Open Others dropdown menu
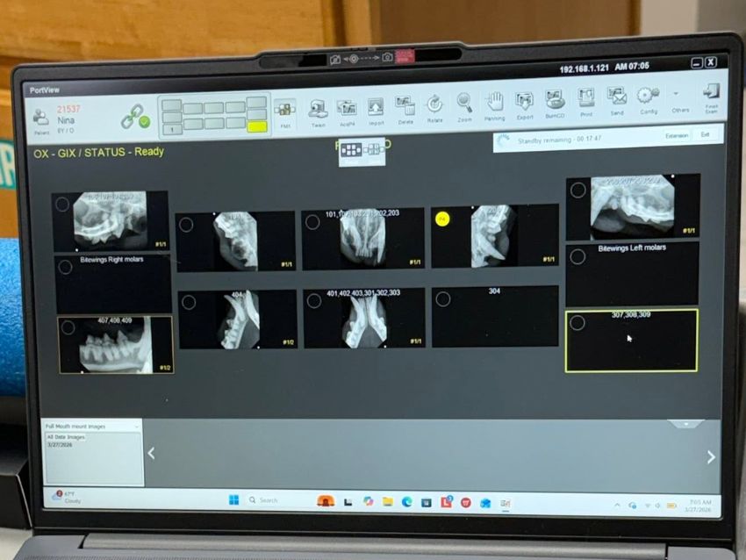Viewport: 746px width, 560px height. [680, 101]
